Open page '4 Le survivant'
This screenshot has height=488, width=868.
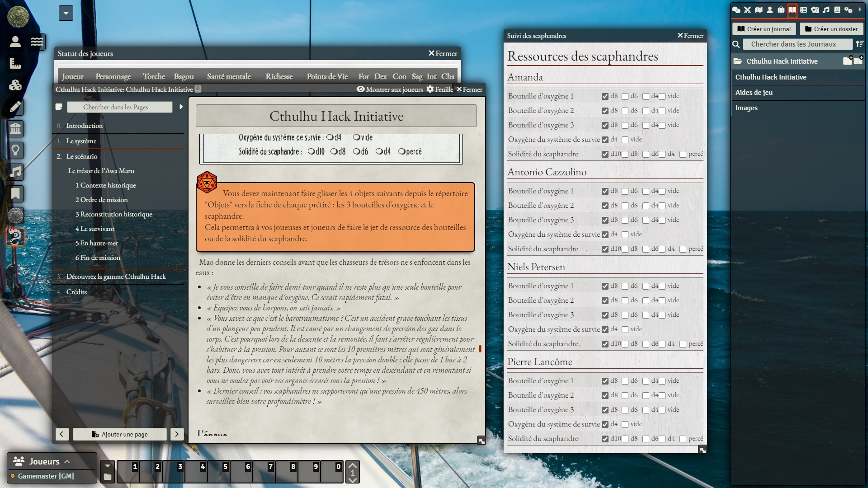pyautogui.click(x=95, y=229)
